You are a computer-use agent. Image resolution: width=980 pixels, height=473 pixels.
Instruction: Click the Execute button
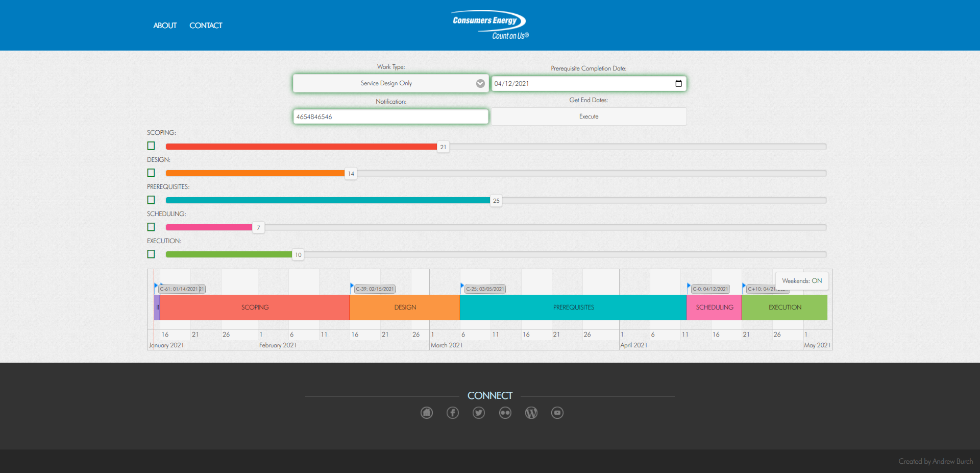pos(589,116)
